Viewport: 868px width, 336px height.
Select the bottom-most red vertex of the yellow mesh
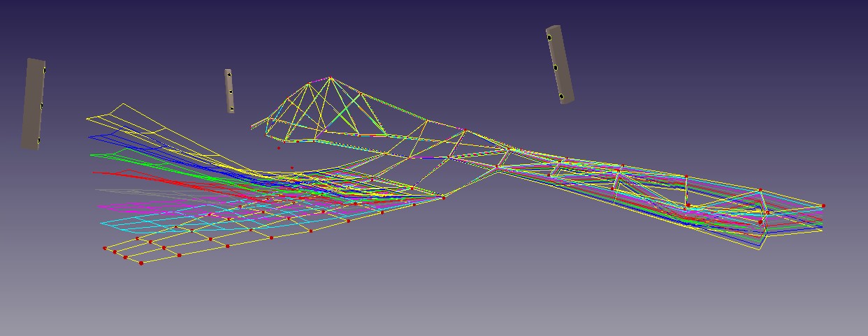tap(141, 263)
